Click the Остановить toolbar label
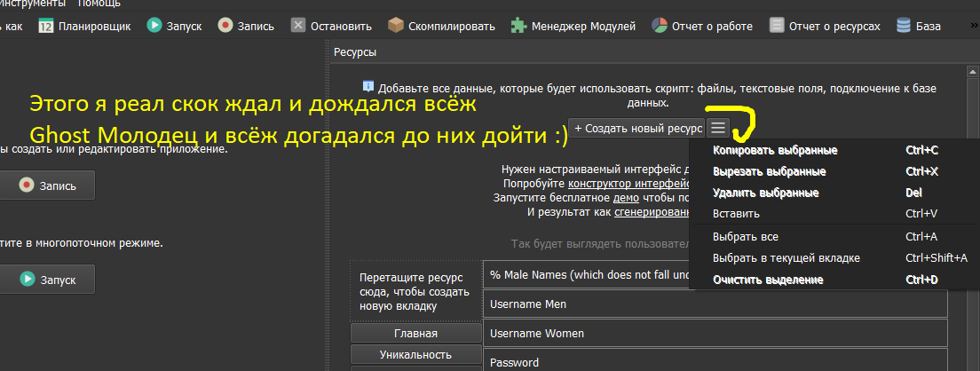Image resolution: width=980 pixels, height=371 pixels. (341, 27)
